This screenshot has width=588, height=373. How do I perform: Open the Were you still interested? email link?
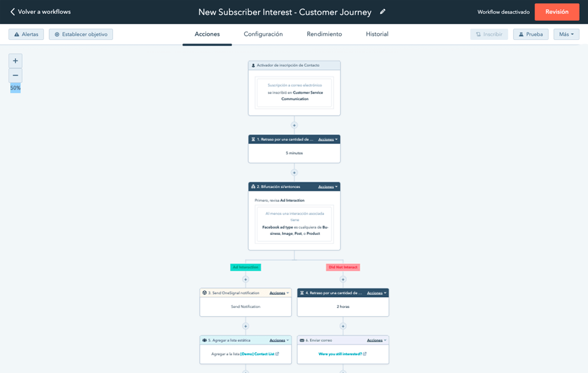click(x=340, y=354)
